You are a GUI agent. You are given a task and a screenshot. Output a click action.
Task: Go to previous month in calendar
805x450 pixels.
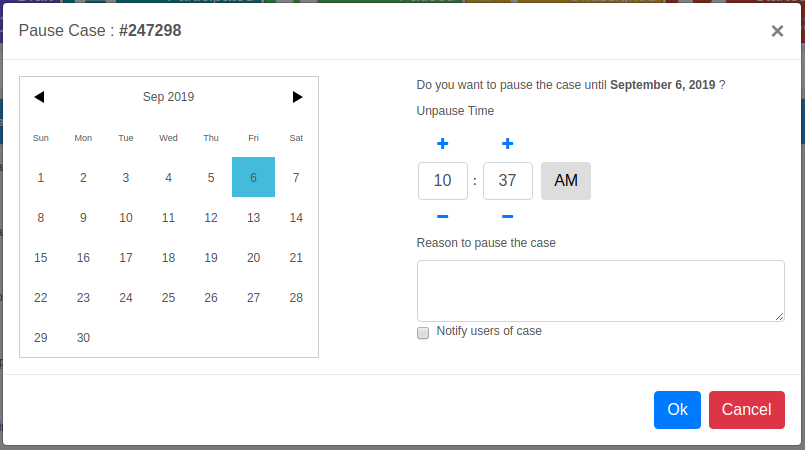coord(40,97)
